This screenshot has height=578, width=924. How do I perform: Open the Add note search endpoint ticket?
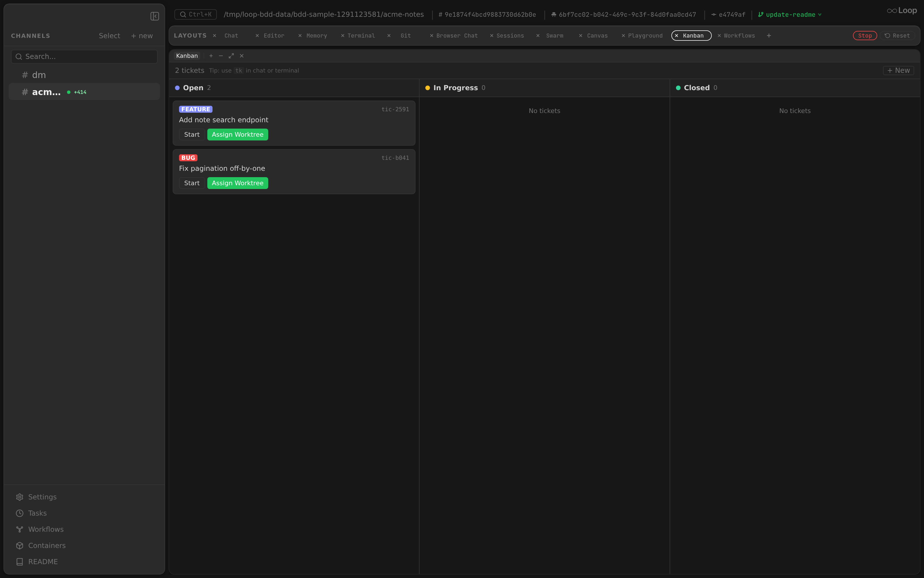223,120
